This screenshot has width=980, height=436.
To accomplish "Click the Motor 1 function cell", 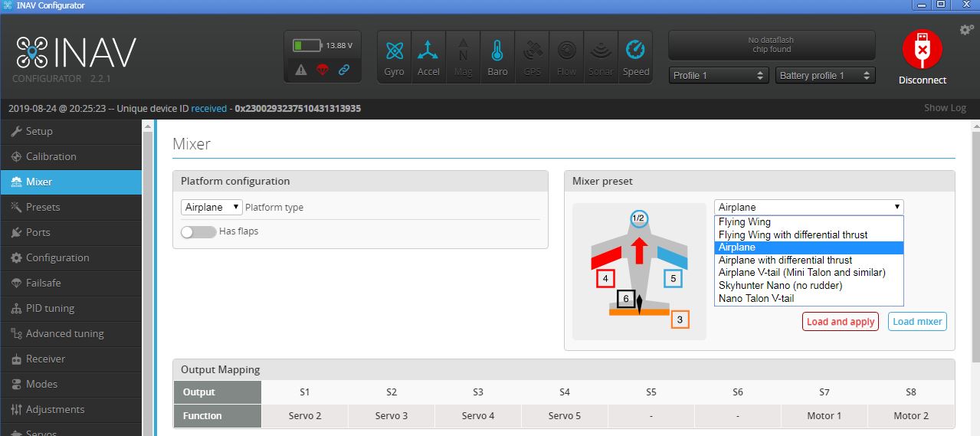I will click(824, 416).
